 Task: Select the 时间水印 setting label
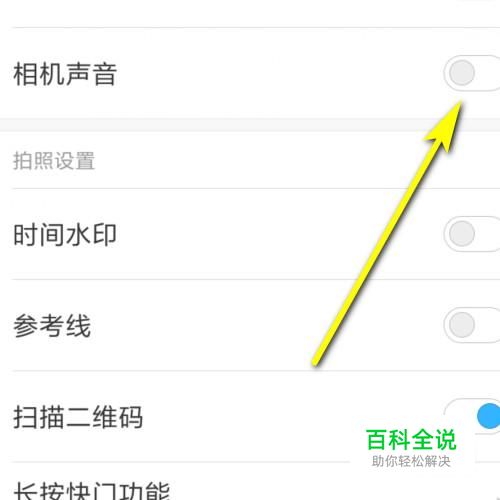tap(65, 235)
